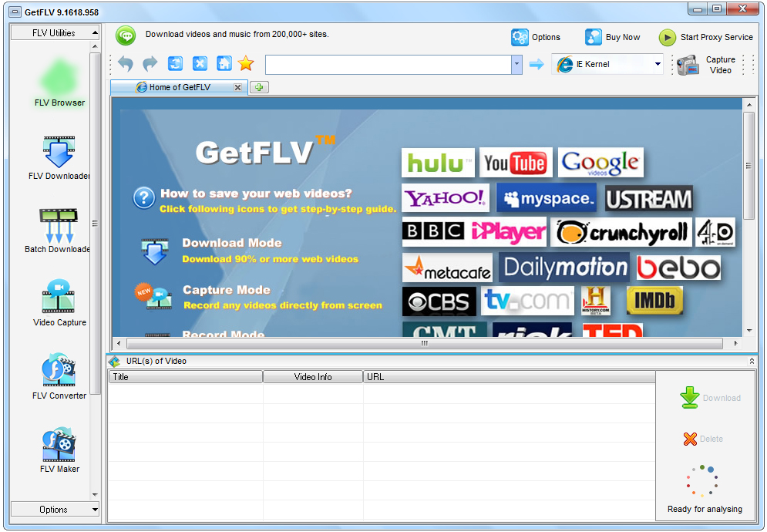Click the blue question mark help icon
767x532 pixels.
(144, 198)
